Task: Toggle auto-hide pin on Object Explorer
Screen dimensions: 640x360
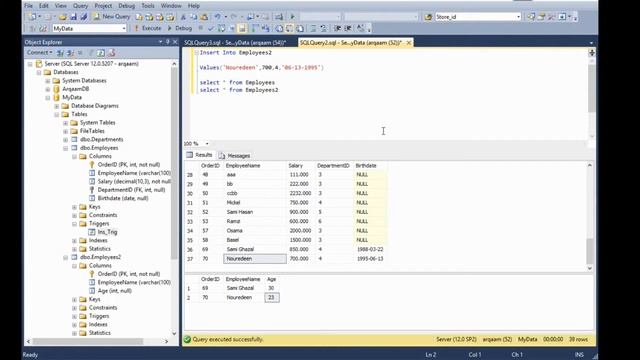Action: point(168,42)
